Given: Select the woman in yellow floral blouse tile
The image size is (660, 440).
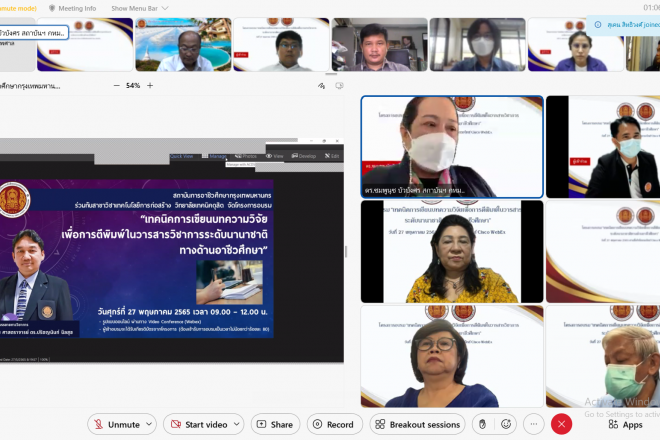Looking at the screenshot, I should [x=452, y=251].
